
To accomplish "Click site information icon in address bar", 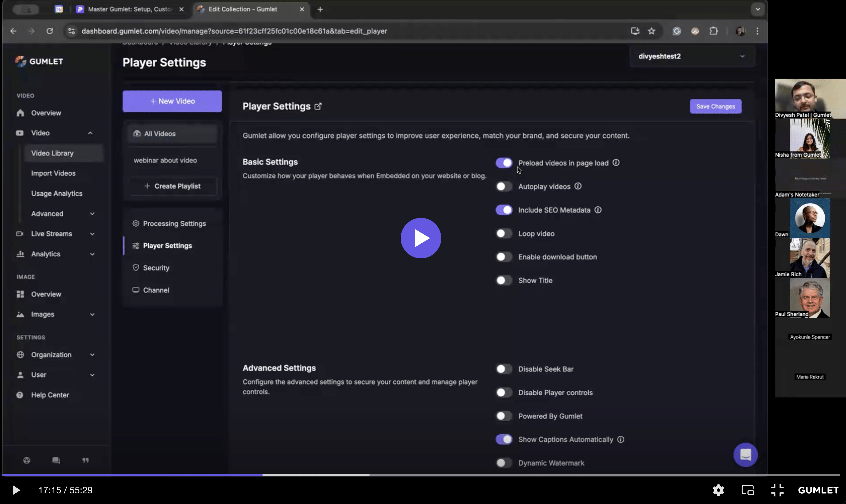I will pos(71,31).
